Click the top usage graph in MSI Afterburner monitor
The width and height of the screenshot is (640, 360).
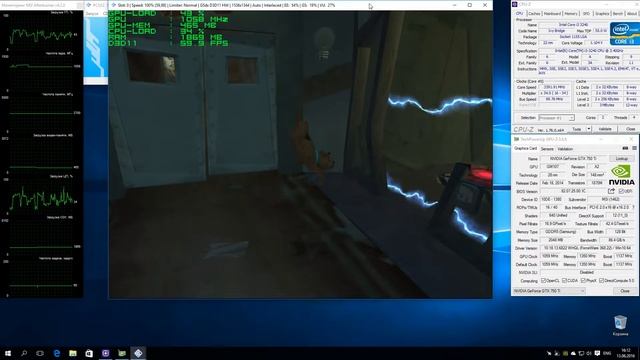coord(42,36)
